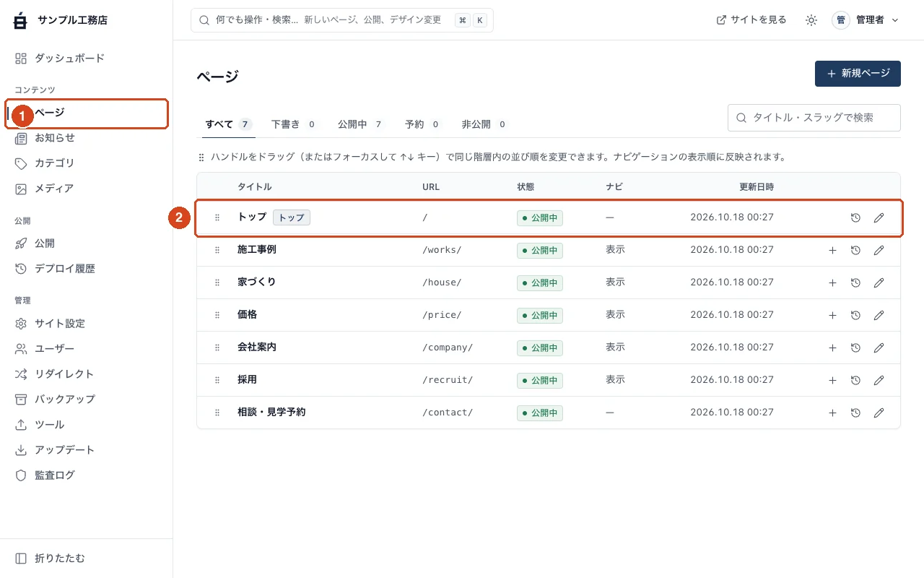Switch to the 下書き tab
The height and width of the screenshot is (578, 924).
(294, 124)
